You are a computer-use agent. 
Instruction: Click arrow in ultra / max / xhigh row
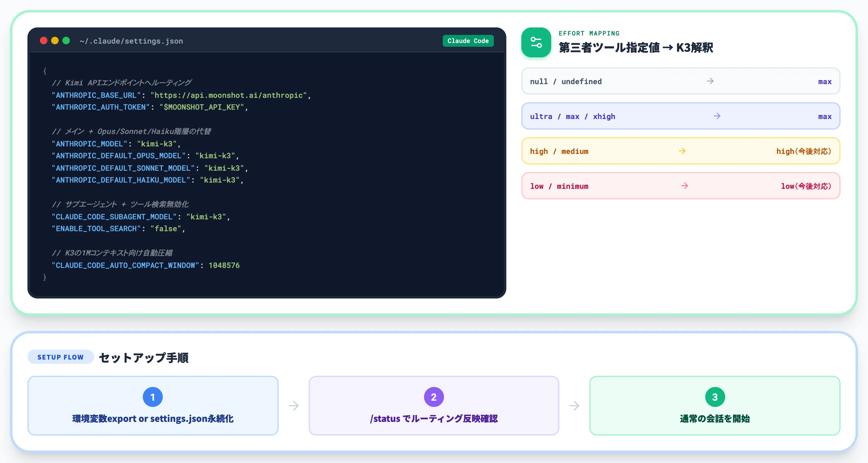point(717,116)
